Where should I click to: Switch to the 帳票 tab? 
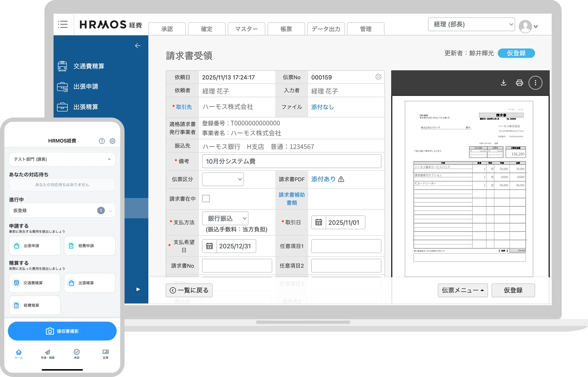tap(286, 29)
